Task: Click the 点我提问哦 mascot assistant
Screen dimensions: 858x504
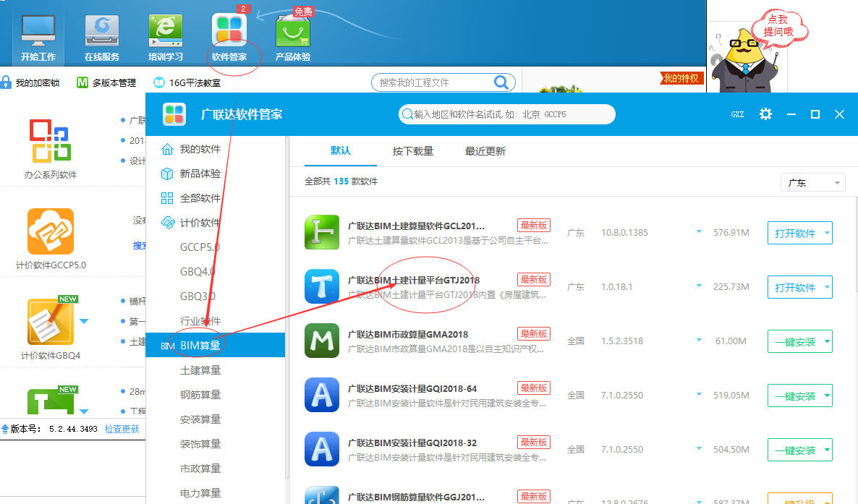Action: pos(747,60)
